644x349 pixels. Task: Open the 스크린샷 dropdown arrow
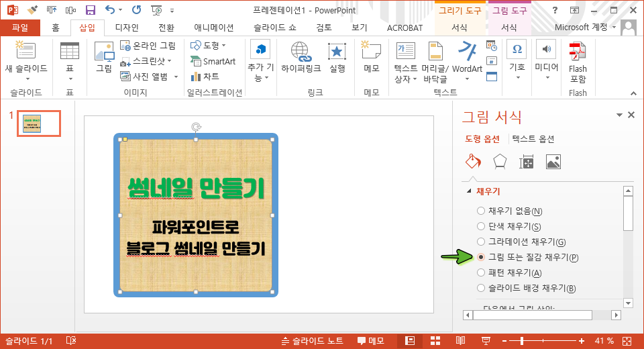point(169,61)
